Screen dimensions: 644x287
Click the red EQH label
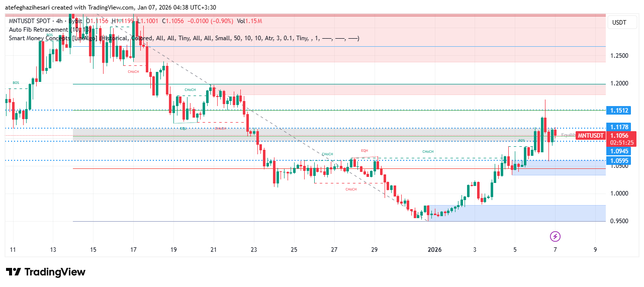[364, 151]
